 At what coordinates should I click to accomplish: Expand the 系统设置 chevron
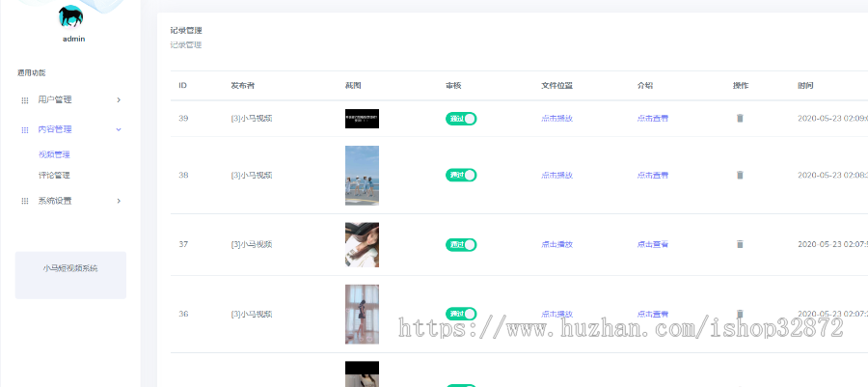[x=119, y=201]
